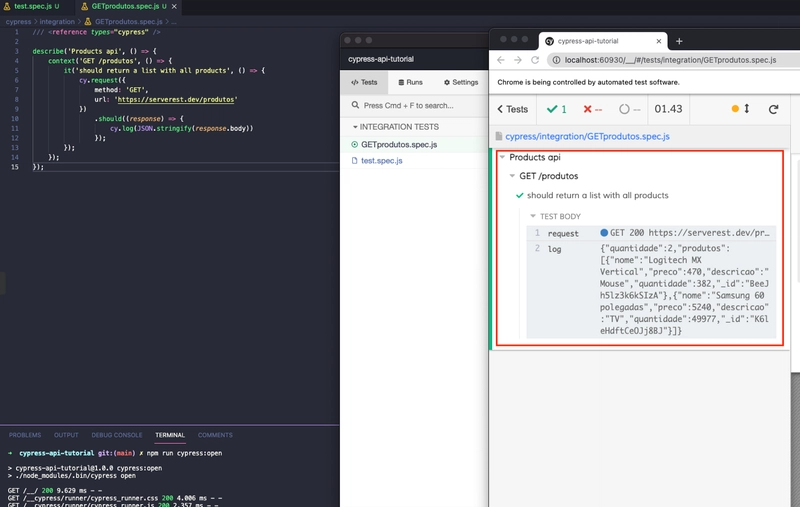Select the TERMINAL panel tab

click(170, 435)
